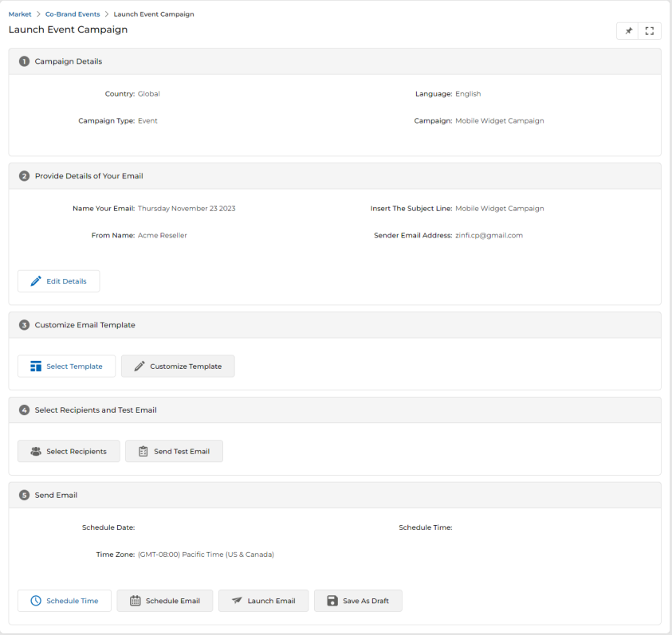Click the Country value 'Global'
Screen dimensions: 672x635
pos(149,94)
